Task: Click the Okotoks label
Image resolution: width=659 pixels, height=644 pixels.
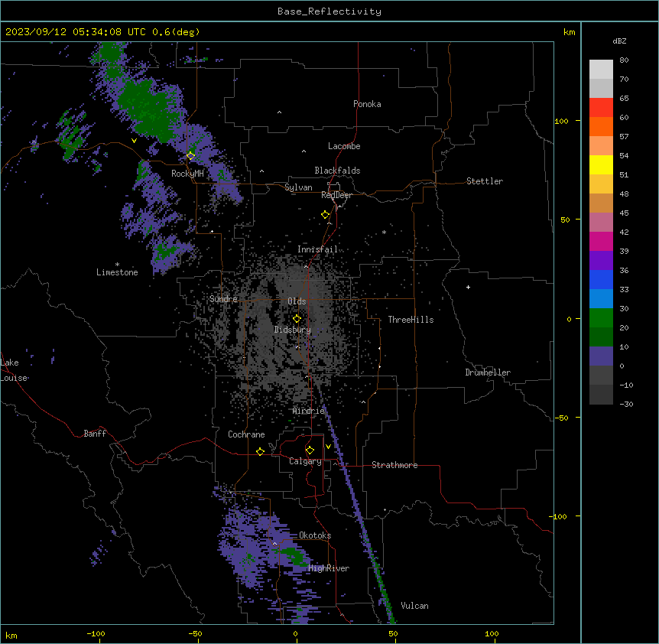Action: (315, 535)
